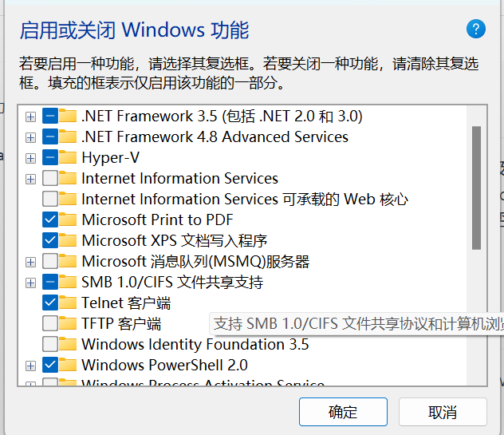Click the 确定 button

tap(343, 412)
